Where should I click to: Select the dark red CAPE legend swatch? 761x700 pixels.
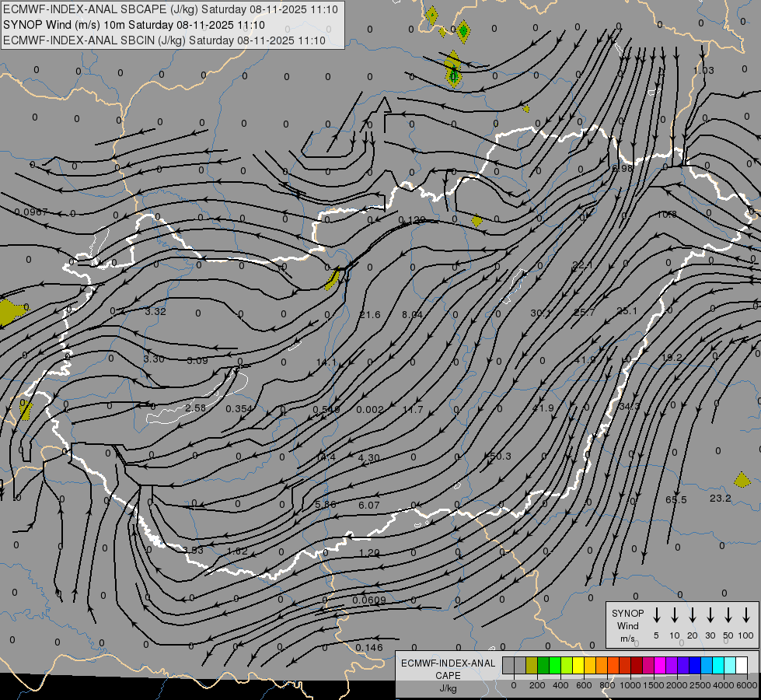click(x=637, y=665)
